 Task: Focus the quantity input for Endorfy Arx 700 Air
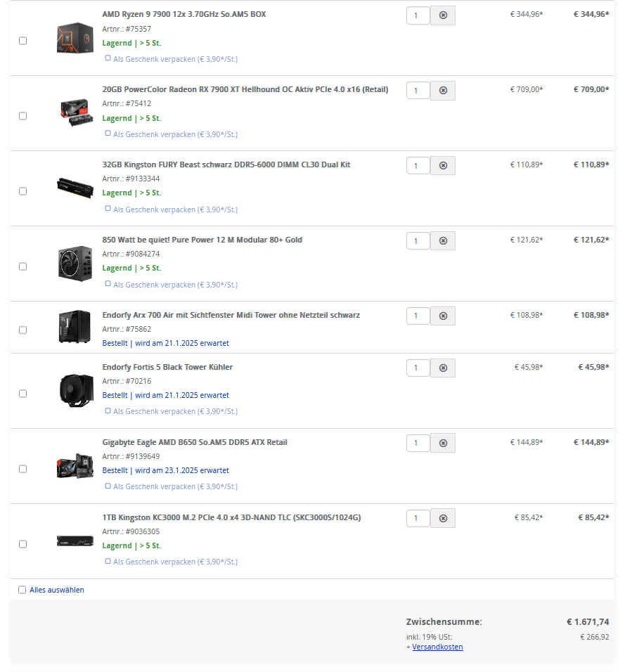[418, 316]
